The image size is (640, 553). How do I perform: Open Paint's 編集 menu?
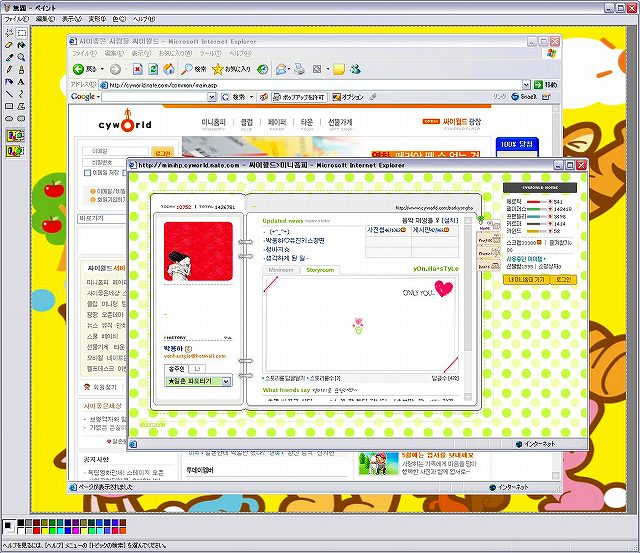click(45, 19)
